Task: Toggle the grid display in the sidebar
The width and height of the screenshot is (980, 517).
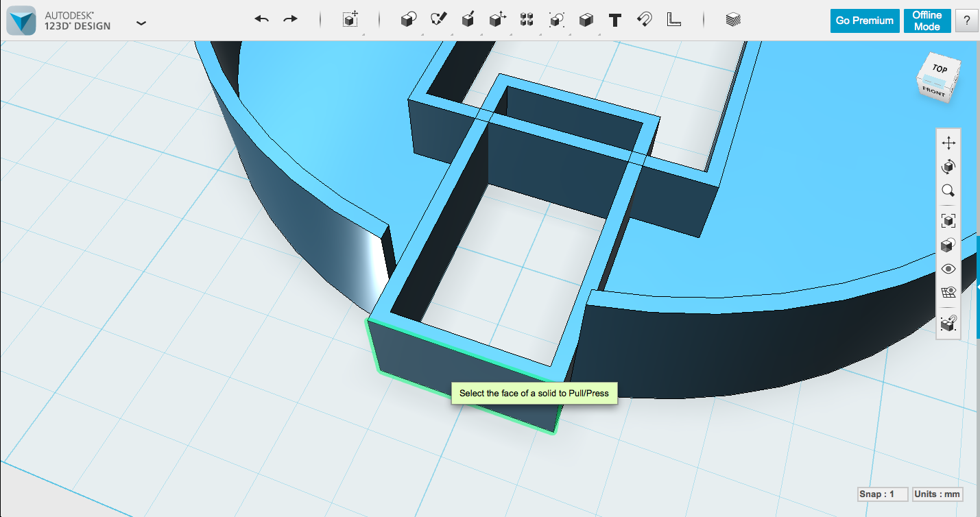Action: [x=948, y=291]
